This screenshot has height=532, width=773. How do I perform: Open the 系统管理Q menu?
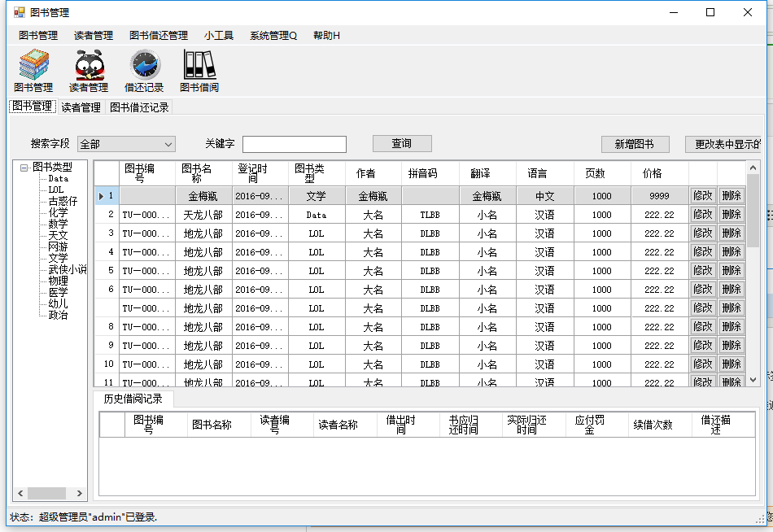point(273,36)
